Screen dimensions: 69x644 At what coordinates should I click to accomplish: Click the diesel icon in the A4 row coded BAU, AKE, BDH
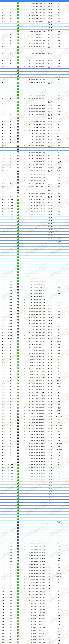click(18, 161)
